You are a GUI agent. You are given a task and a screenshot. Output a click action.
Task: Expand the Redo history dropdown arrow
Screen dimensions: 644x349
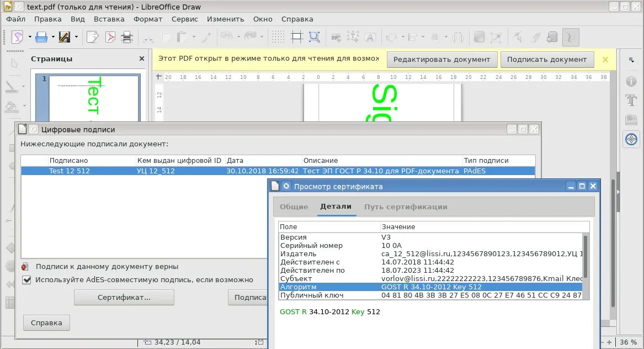(262, 37)
